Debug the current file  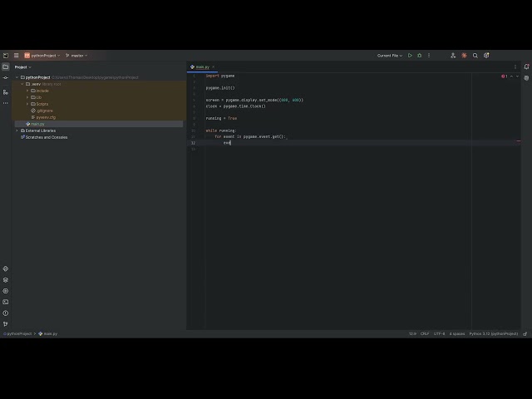[419, 56]
